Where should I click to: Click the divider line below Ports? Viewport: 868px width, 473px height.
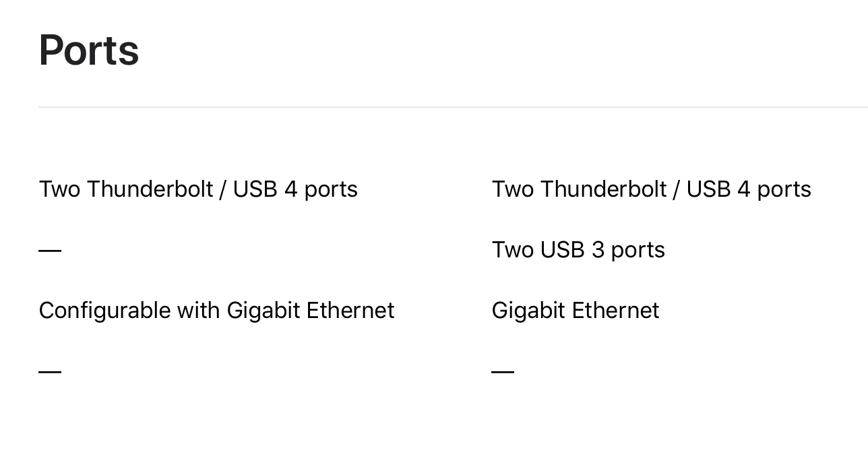pyautogui.click(x=453, y=107)
